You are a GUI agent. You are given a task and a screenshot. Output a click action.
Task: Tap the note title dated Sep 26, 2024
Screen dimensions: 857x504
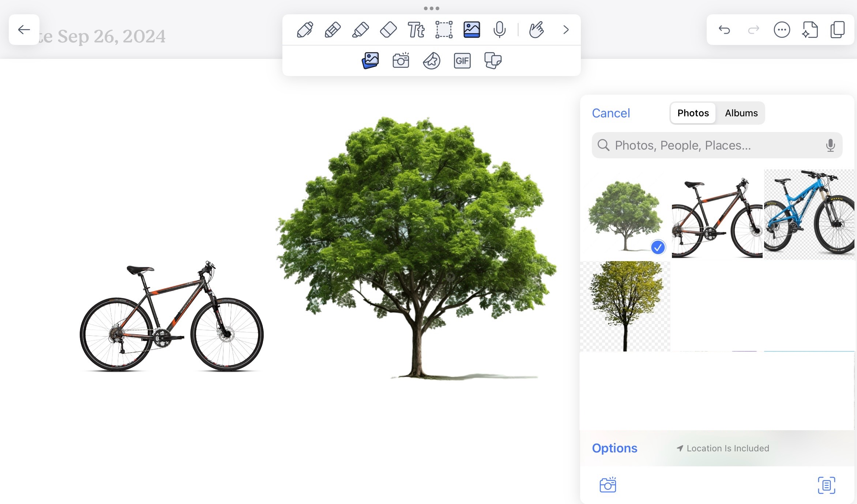pyautogui.click(x=102, y=36)
